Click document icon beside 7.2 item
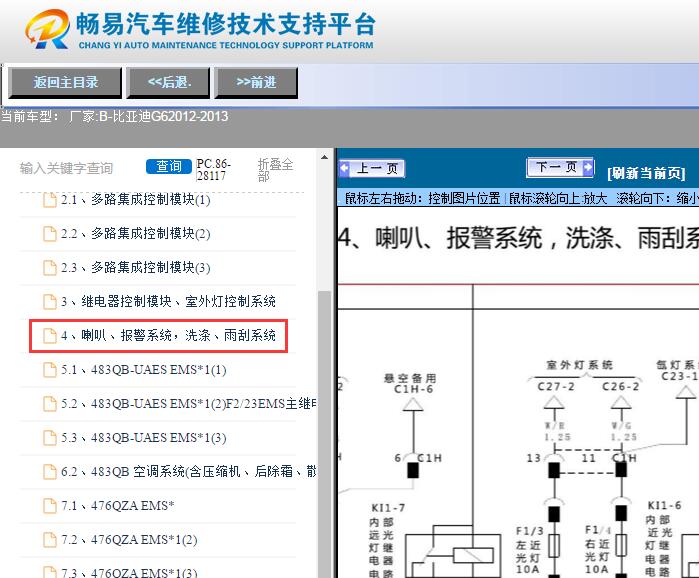The image size is (699, 578). (x=49, y=540)
